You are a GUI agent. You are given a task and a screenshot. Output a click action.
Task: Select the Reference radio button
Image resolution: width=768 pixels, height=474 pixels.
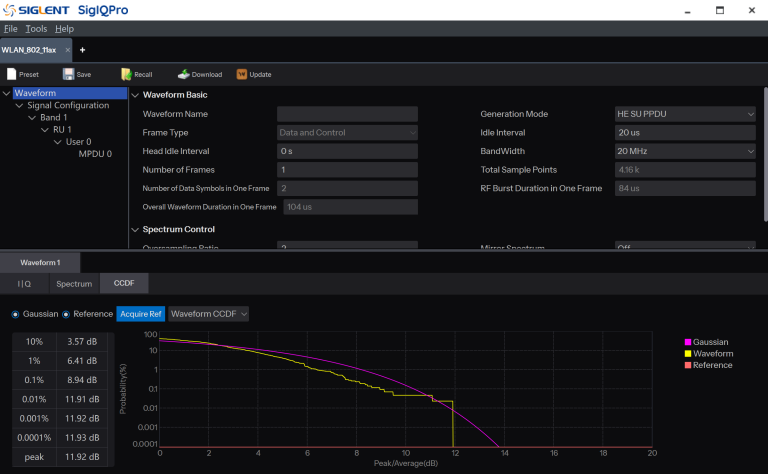click(66, 314)
